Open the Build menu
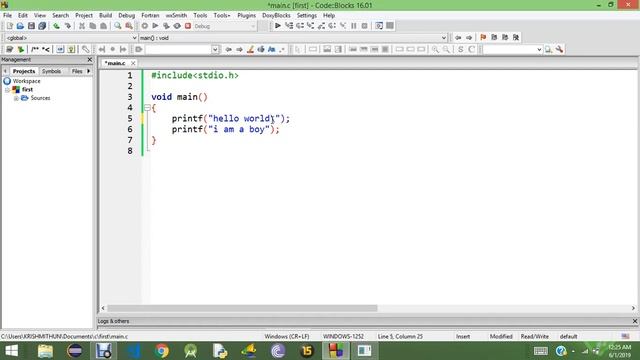 (x=105, y=15)
